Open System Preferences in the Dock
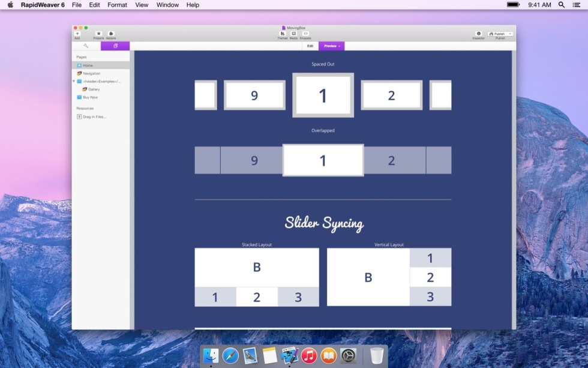This screenshot has height=368, width=588. 348,355
